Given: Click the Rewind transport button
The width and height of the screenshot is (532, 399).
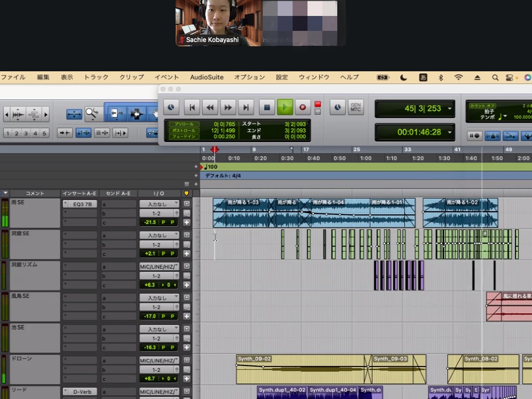Looking at the screenshot, I should [210, 107].
